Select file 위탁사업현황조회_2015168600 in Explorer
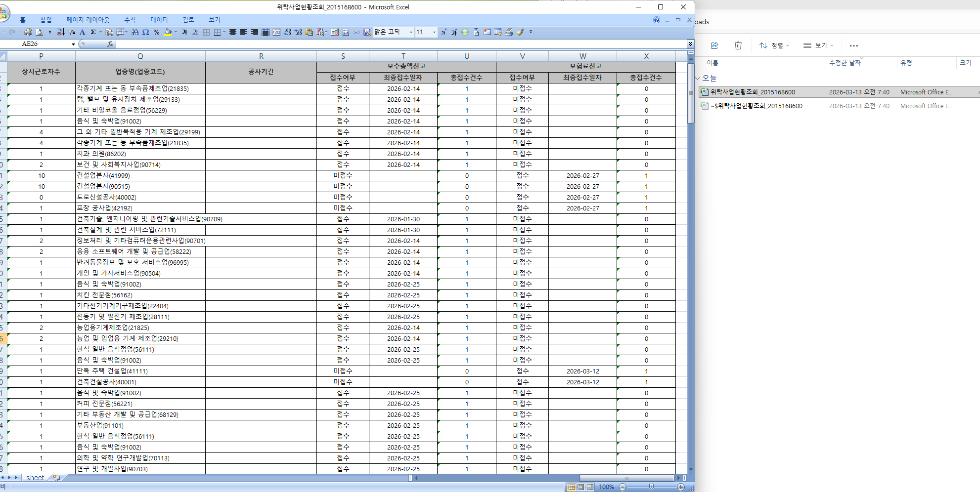The width and height of the screenshot is (980, 492). (x=753, y=92)
